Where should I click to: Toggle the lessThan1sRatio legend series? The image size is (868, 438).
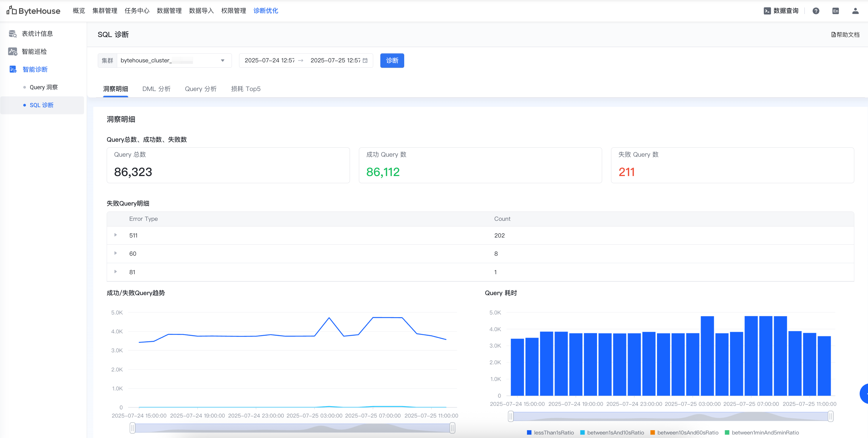click(550, 433)
